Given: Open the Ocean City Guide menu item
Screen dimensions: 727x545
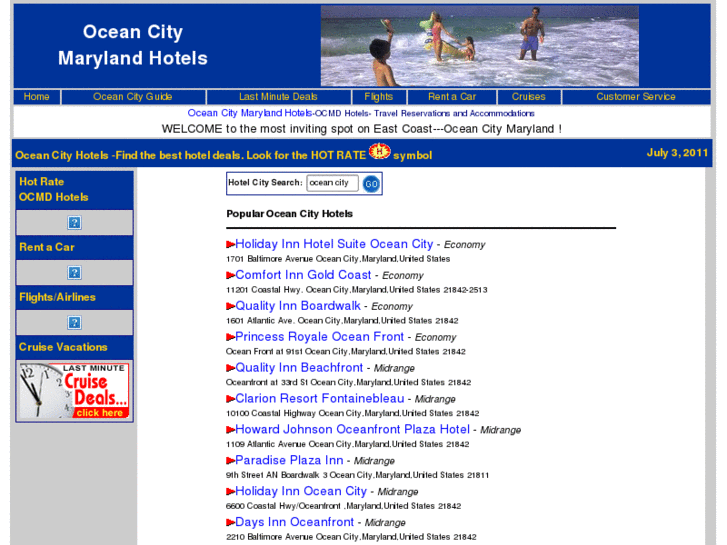Looking at the screenshot, I should pyautogui.click(x=133, y=96).
